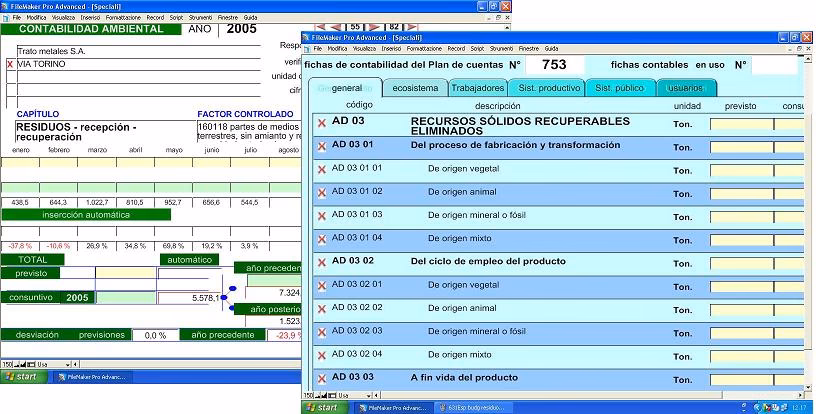The image size is (816, 414).
Task: Switch to the ecosistema tab
Action: 415,88
